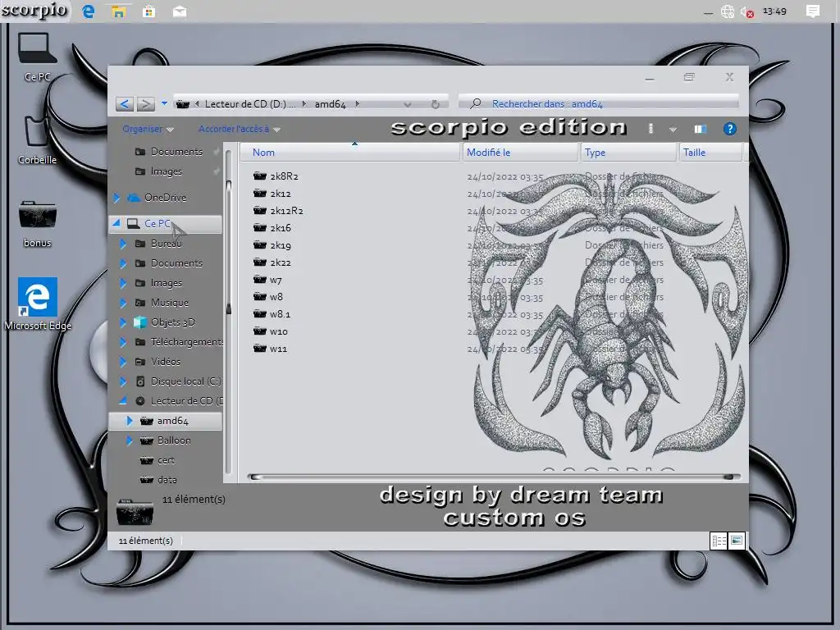Select the w8.1 folder
This screenshot has height=630, width=840.
272,314
